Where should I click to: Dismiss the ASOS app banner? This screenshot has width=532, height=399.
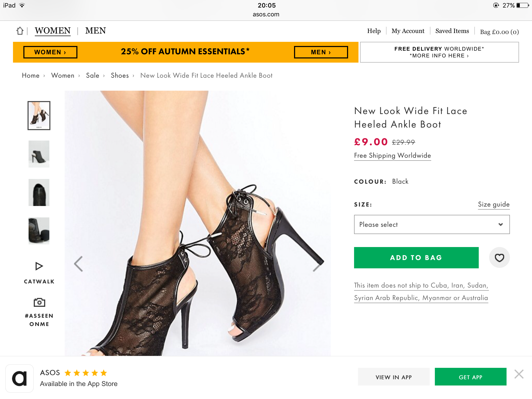[519, 374]
